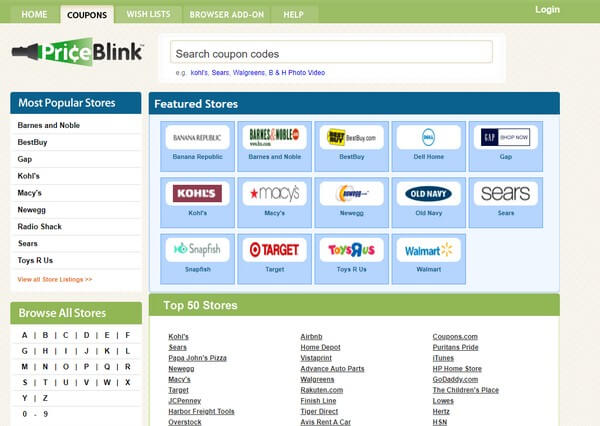Open the Airbnb store link

coord(311,336)
